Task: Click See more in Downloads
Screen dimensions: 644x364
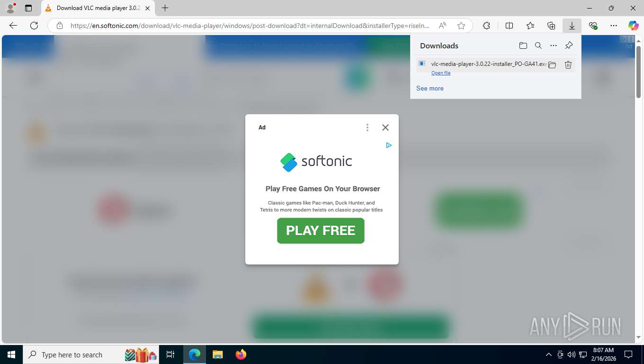Action: [430, 88]
